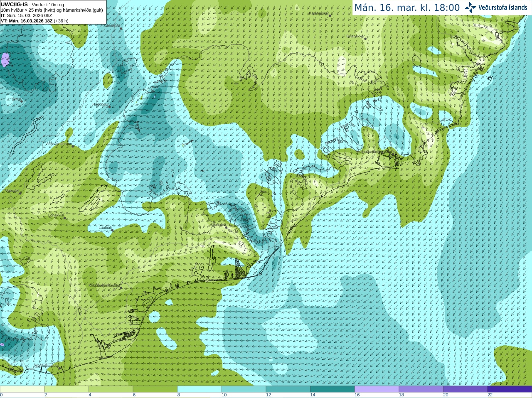
Task: Select the 20–22 m/s purple legend swatch
Action: (465, 389)
